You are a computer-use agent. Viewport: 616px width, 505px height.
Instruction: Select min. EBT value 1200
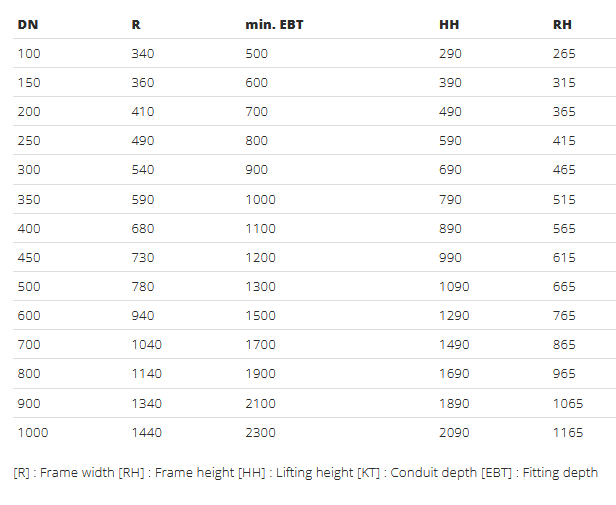[x=260, y=258]
